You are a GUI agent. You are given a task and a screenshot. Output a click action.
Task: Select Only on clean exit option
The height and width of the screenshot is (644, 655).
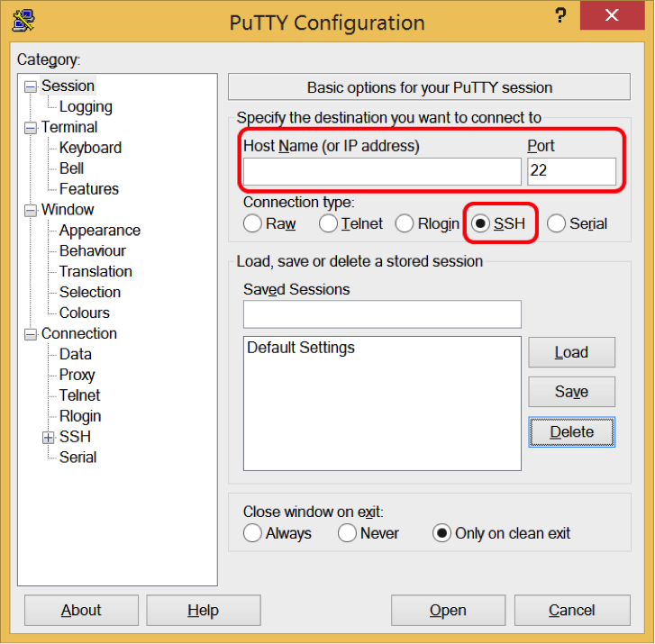click(x=442, y=533)
